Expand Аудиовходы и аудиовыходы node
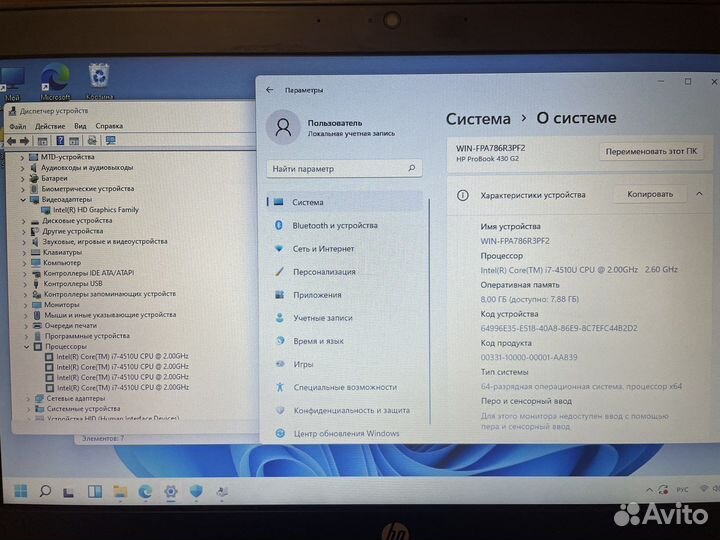Image resolution: width=720 pixels, height=540 pixels. [x=22, y=168]
